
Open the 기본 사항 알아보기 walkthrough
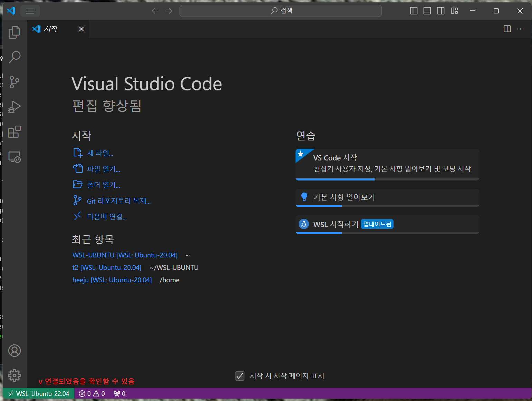point(387,198)
